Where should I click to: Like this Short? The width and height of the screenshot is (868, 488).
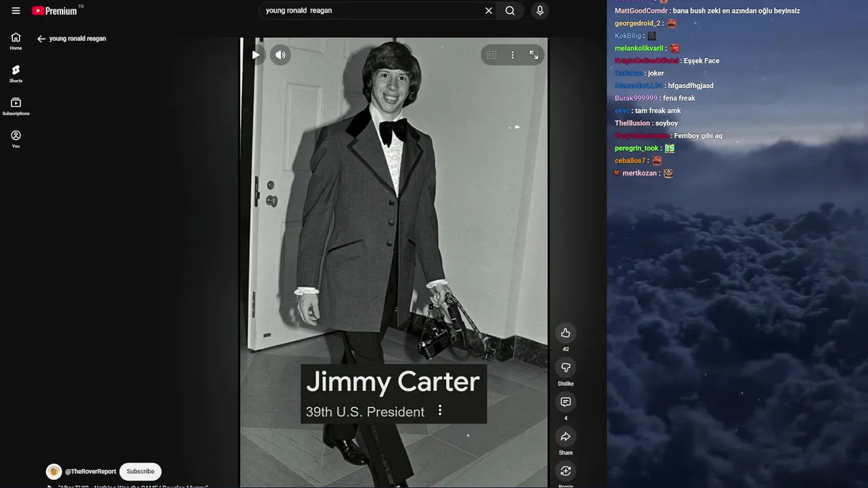click(566, 333)
